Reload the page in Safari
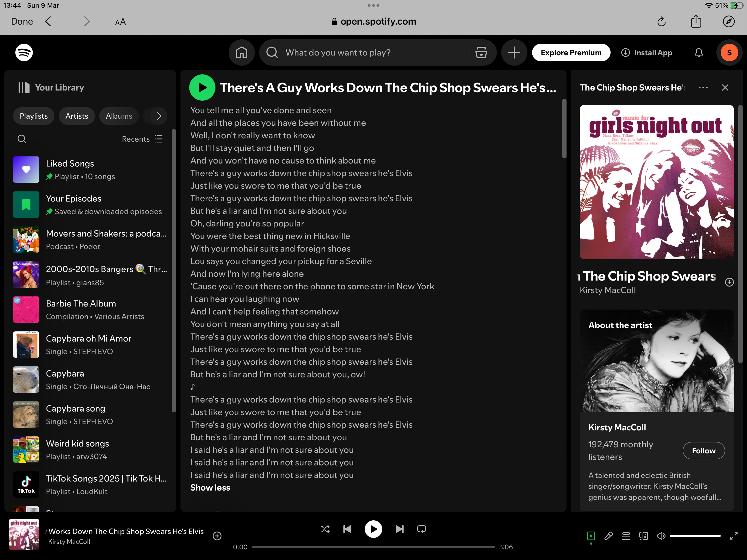This screenshot has width=747, height=560. click(661, 22)
